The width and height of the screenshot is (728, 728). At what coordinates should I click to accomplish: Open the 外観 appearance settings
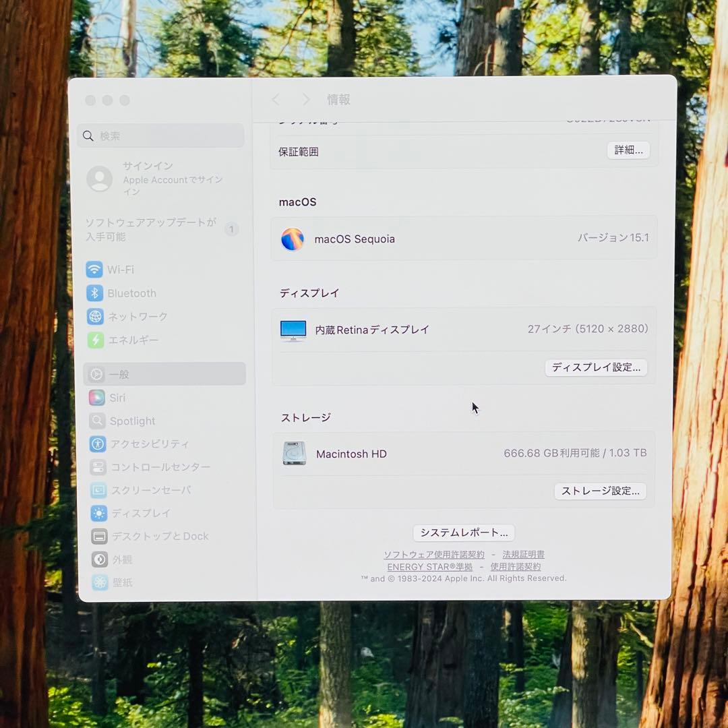pos(121,559)
